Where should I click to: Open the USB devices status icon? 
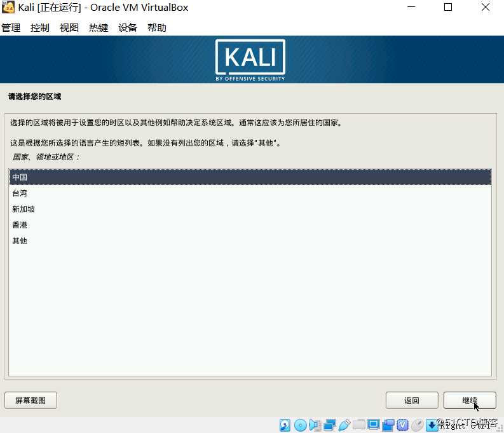(344, 425)
